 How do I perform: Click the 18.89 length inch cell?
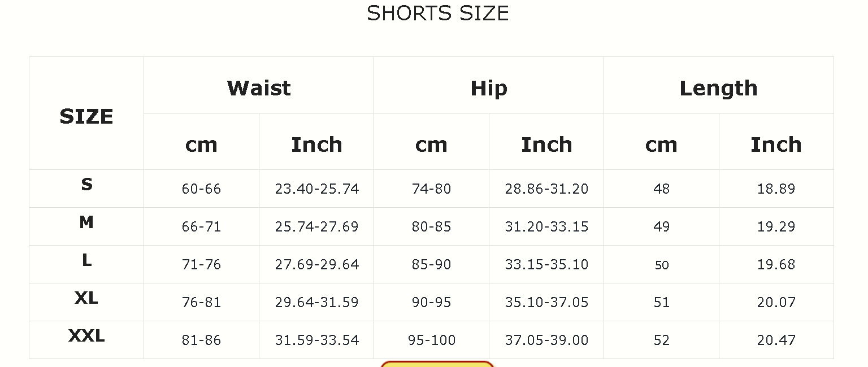tap(776, 189)
